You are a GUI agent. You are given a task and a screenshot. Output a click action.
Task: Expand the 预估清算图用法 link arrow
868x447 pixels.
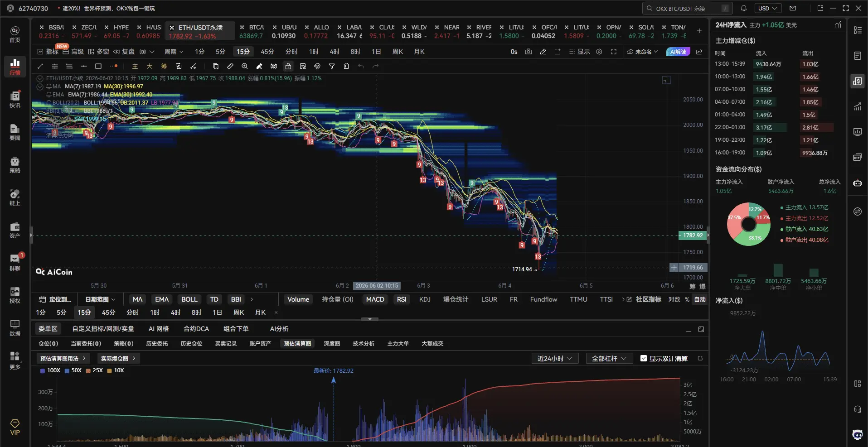tap(84, 358)
